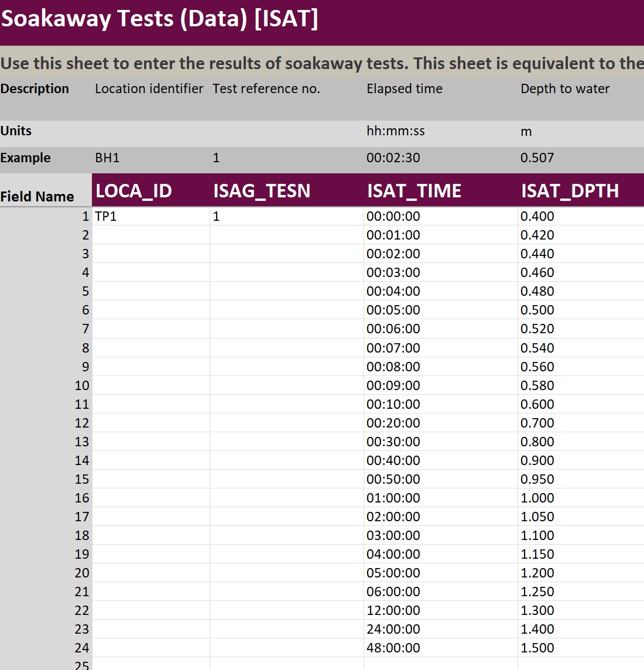The image size is (644, 670).
Task: Select elapsed time cell 00:07:00
Action: coord(441,348)
